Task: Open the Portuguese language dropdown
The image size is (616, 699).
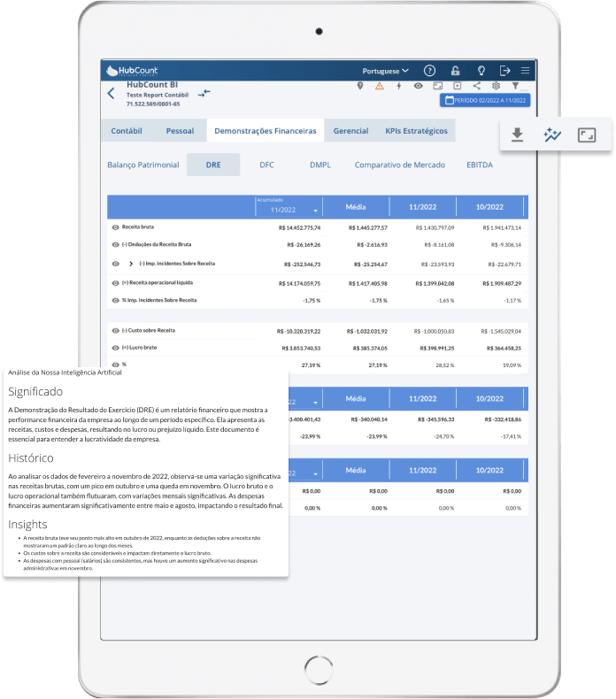Action: (x=385, y=71)
